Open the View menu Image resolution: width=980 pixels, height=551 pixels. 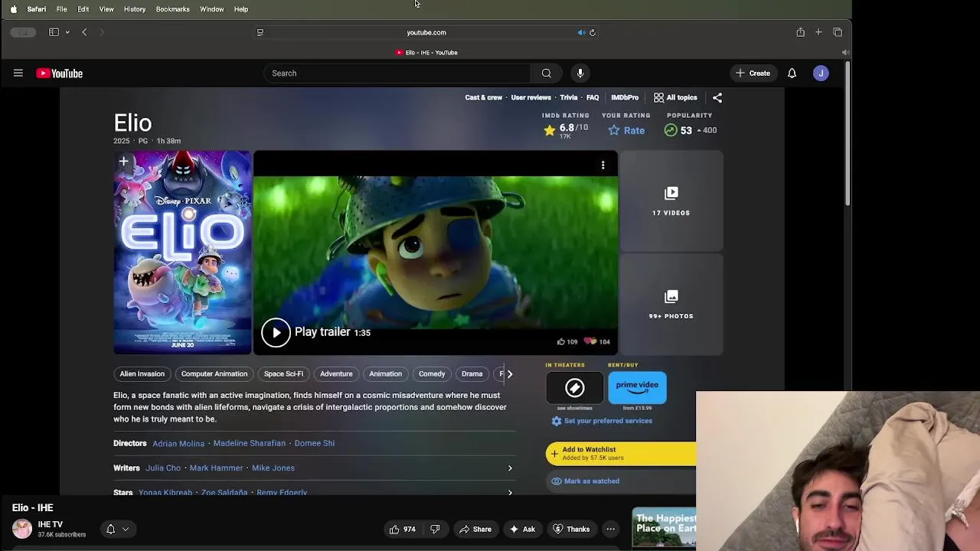coord(106,9)
